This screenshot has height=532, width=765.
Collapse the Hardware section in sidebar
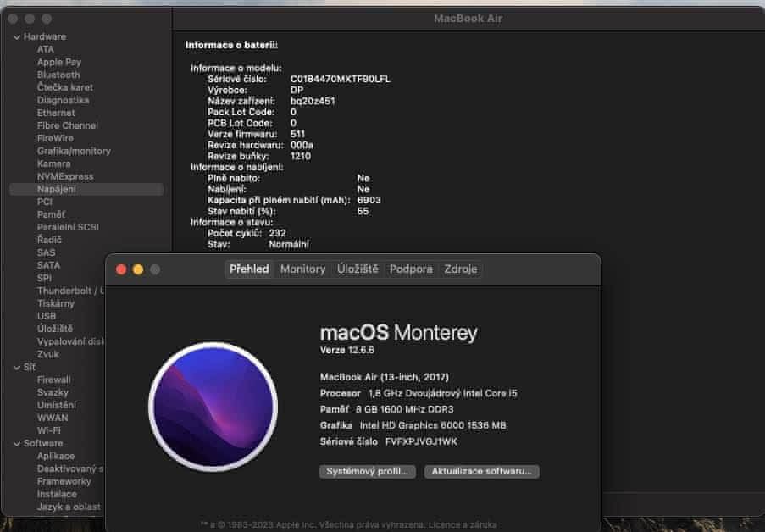pos(17,37)
